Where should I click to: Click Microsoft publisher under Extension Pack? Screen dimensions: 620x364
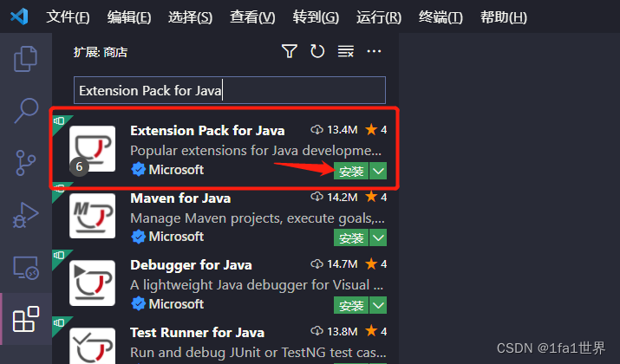point(176,170)
